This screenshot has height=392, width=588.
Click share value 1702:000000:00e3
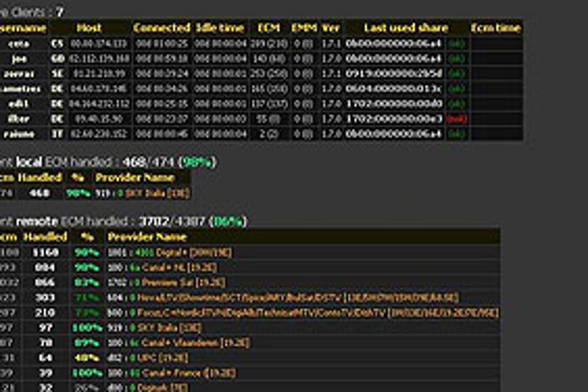(394, 119)
